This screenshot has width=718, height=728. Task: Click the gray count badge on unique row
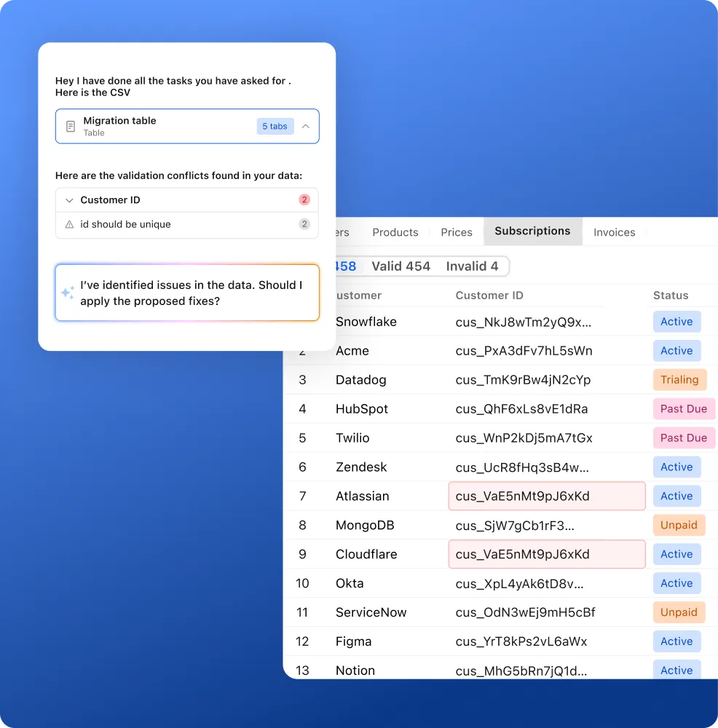pos(304,224)
